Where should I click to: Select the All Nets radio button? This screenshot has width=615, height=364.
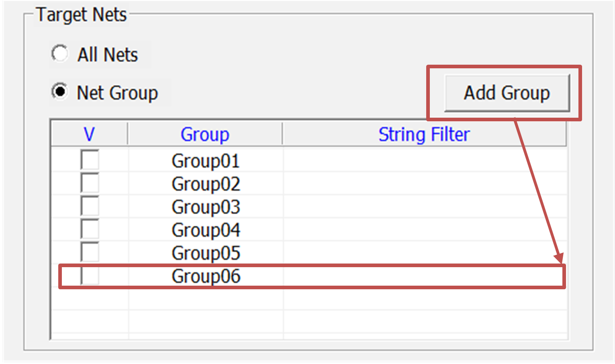(60, 54)
